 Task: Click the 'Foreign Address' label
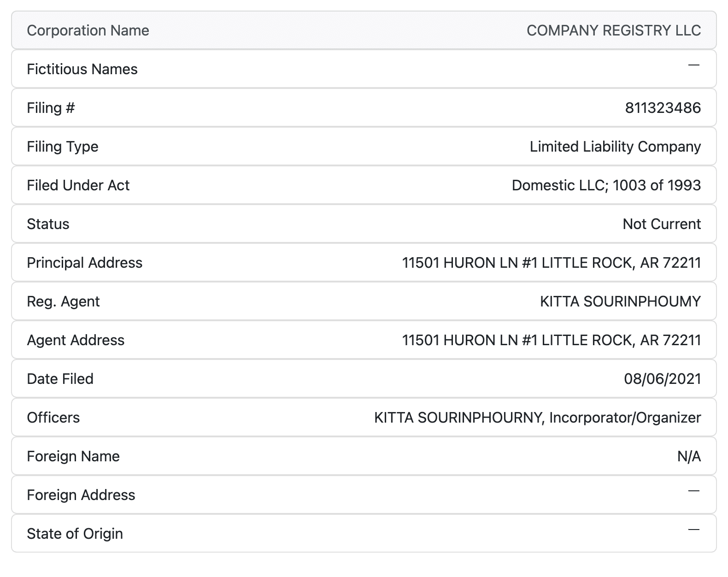81,495
